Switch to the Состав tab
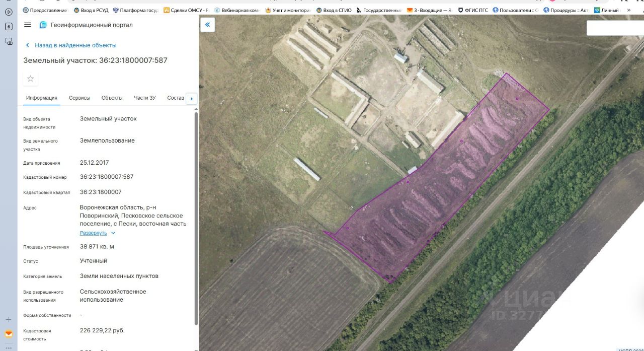This screenshot has height=351, width=644. (176, 98)
